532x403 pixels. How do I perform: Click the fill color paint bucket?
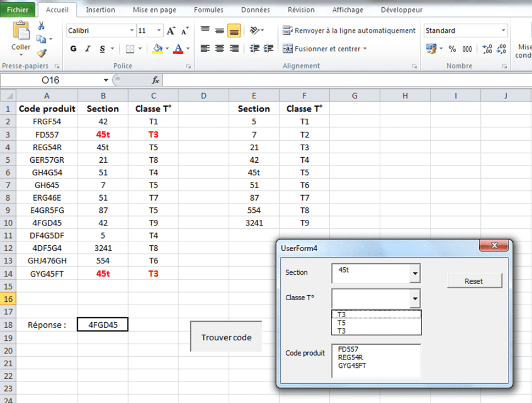coord(158,49)
